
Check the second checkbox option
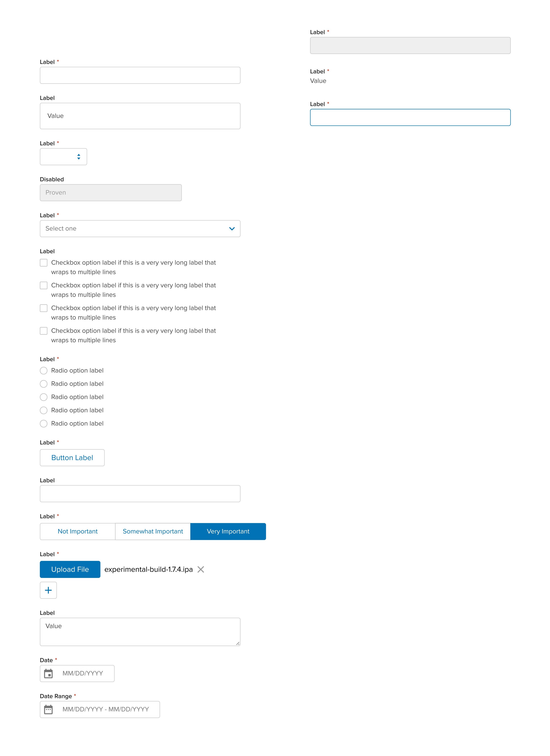coord(44,285)
